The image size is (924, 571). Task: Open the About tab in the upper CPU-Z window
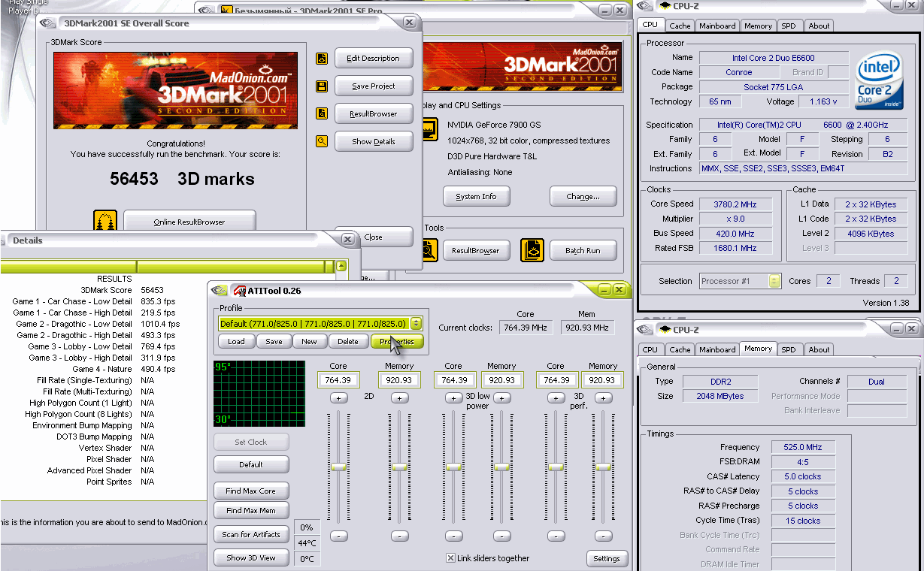coord(819,26)
